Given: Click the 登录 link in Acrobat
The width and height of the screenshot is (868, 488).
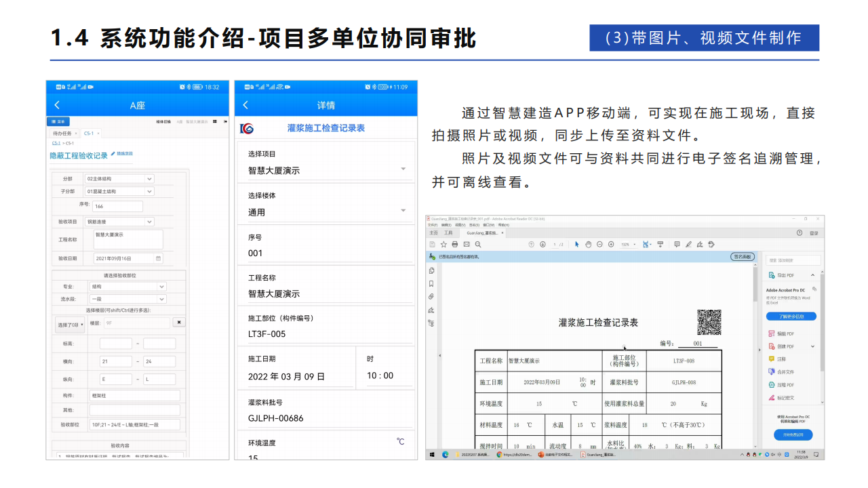Looking at the screenshot, I should tap(814, 233).
